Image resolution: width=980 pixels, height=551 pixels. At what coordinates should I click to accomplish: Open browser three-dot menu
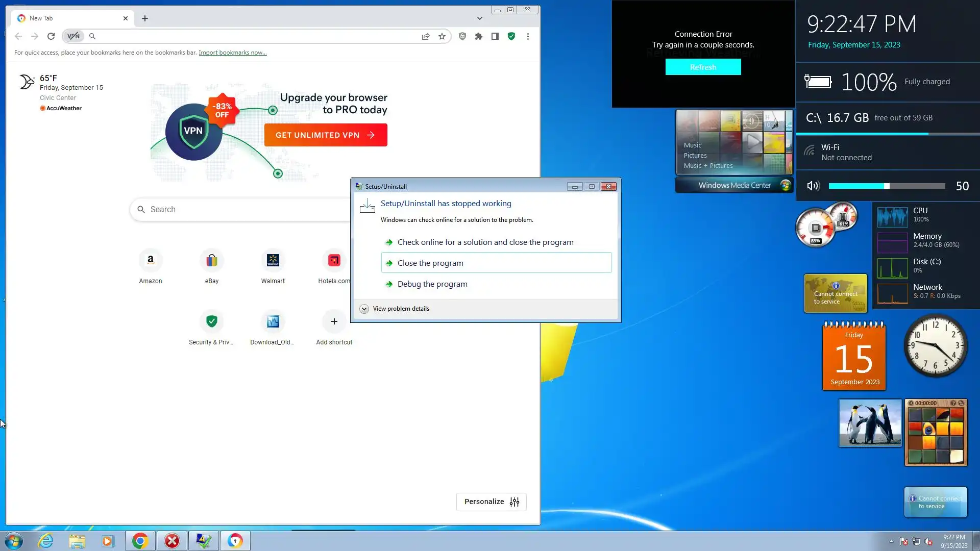(x=528, y=36)
